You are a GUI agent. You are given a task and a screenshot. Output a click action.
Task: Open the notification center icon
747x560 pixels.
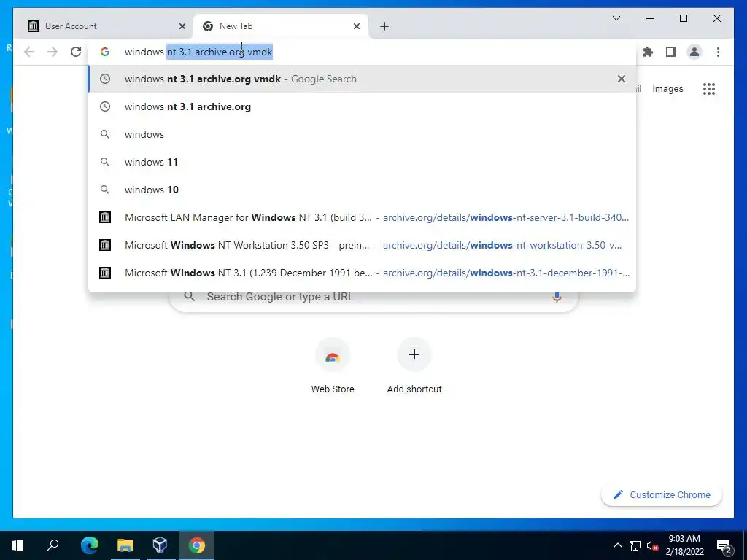point(724,545)
